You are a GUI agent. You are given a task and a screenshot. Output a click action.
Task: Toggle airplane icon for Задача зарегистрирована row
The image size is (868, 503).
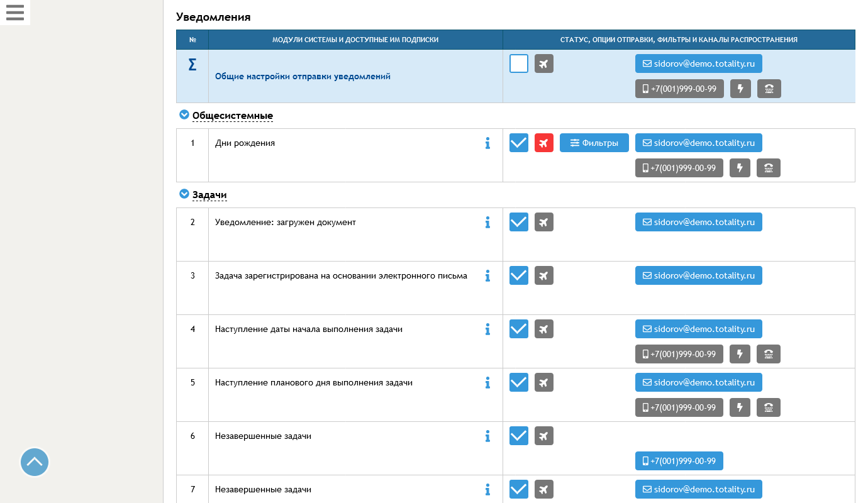pyautogui.click(x=544, y=275)
